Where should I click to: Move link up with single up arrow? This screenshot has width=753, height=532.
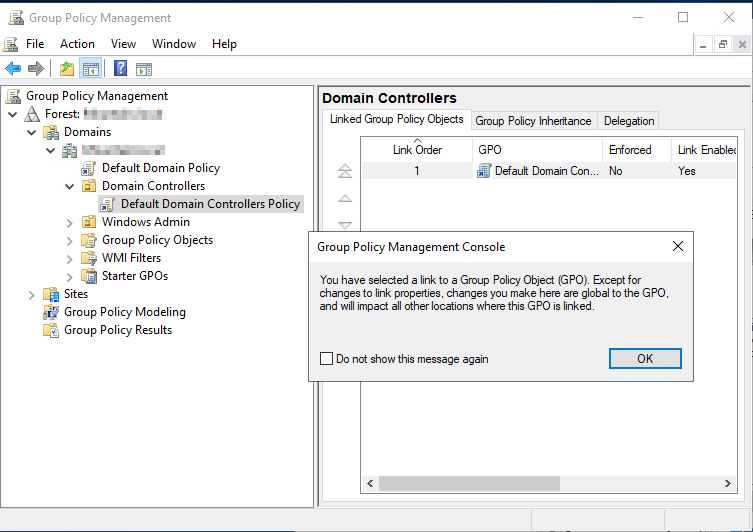[345, 198]
